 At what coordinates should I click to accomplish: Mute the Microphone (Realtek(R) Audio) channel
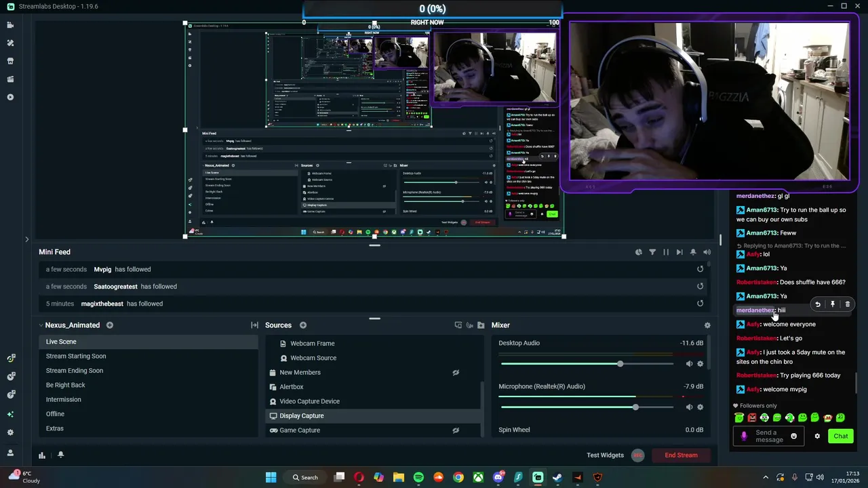point(689,407)
